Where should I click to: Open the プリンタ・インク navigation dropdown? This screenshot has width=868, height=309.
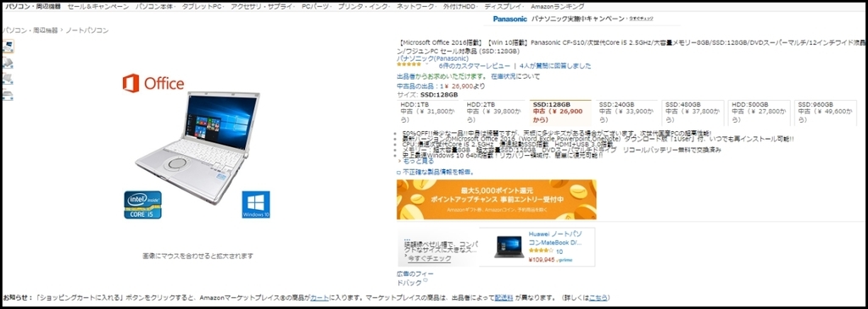click(x=364, y=7)
